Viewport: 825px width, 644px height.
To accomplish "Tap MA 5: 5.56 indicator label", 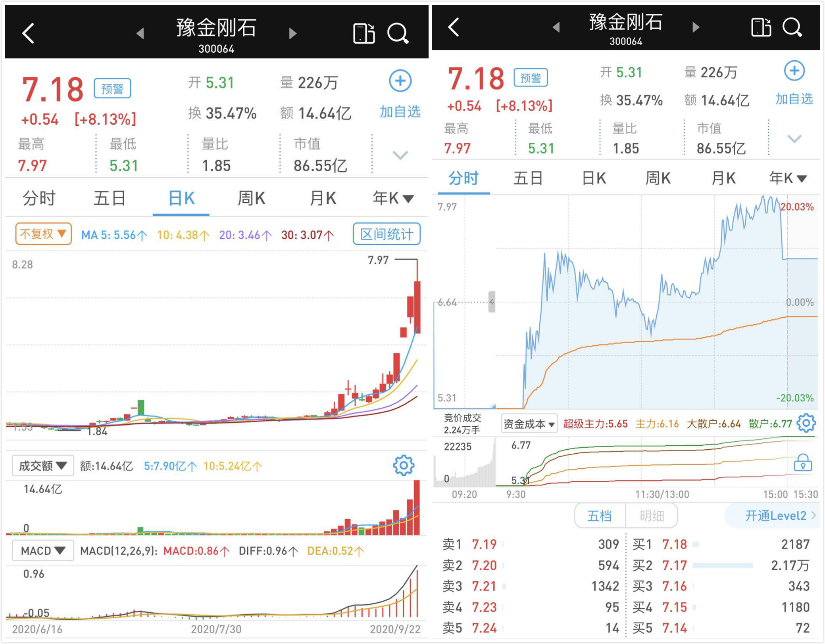I will click(114, 235).
